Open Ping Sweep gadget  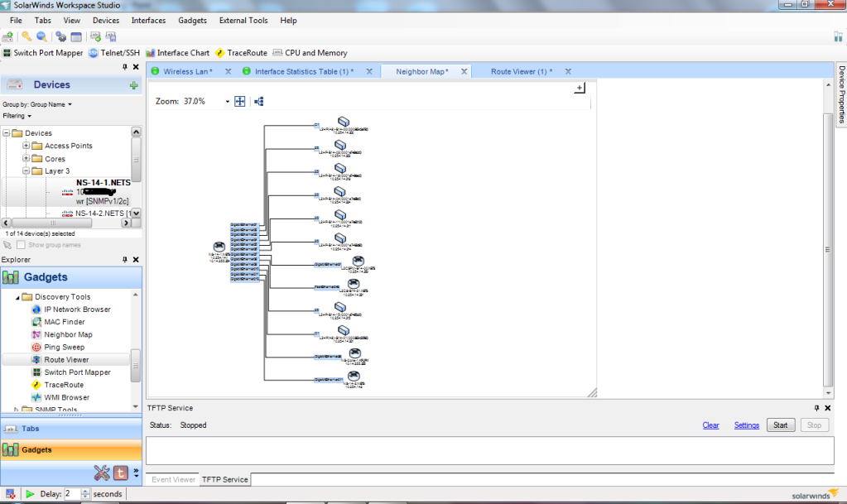58,348
